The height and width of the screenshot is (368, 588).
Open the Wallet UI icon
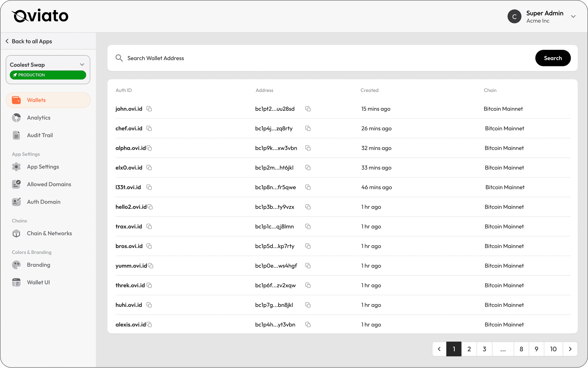click(16, 282)
